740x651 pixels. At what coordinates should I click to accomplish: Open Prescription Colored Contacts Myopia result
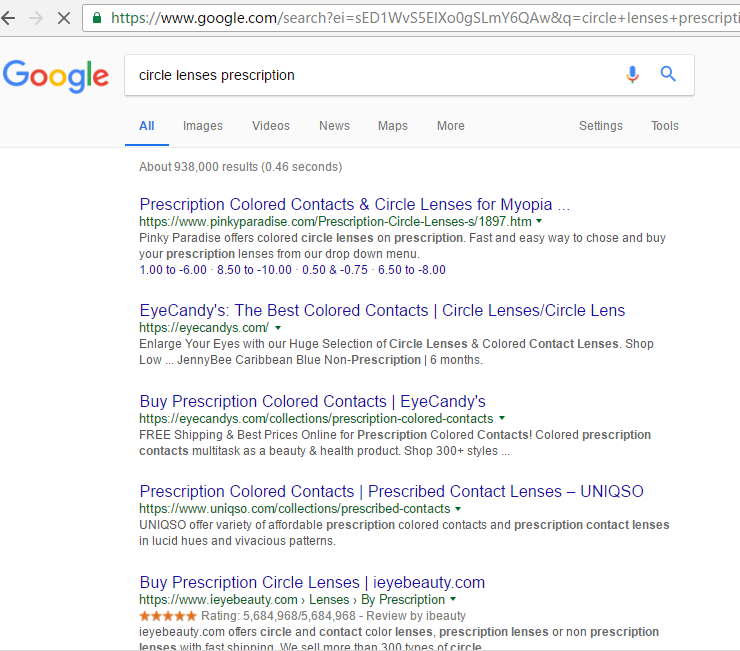[x=354, y=204]
